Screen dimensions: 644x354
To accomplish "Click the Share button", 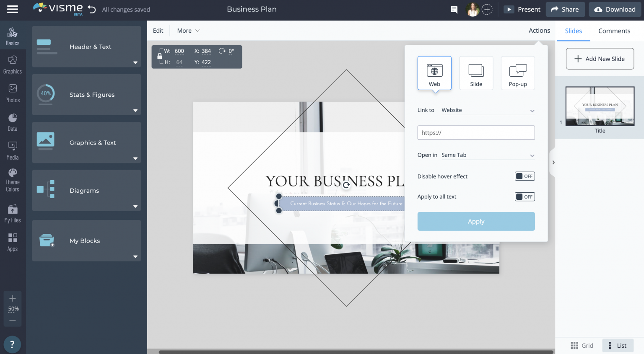I will point(565,9).
